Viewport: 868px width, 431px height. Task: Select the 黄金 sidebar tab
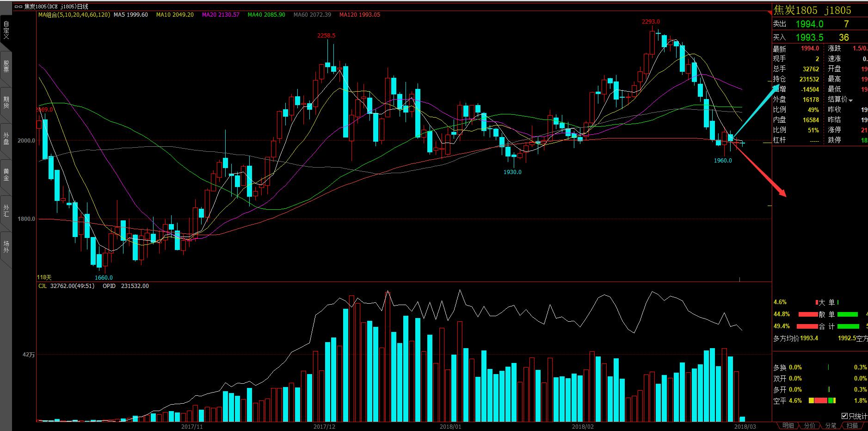[6, 175]
